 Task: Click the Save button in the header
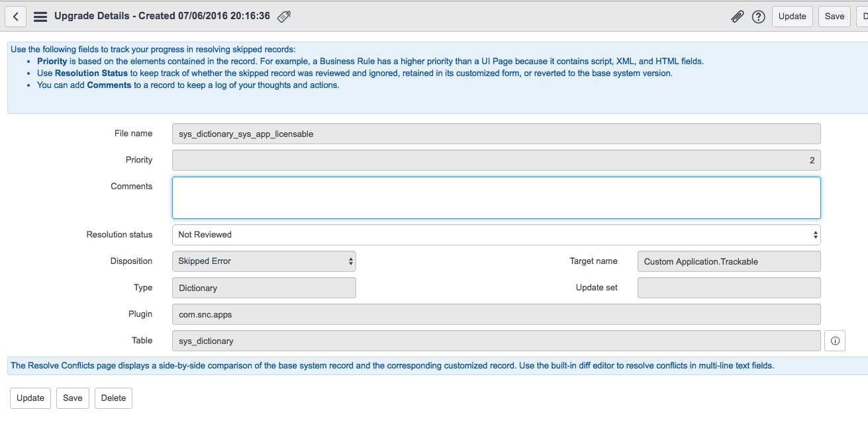point(834,16)
